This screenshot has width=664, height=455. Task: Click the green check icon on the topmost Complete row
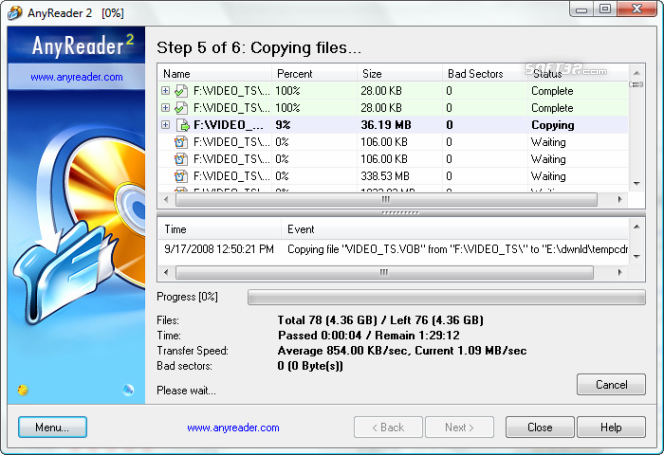181,91
